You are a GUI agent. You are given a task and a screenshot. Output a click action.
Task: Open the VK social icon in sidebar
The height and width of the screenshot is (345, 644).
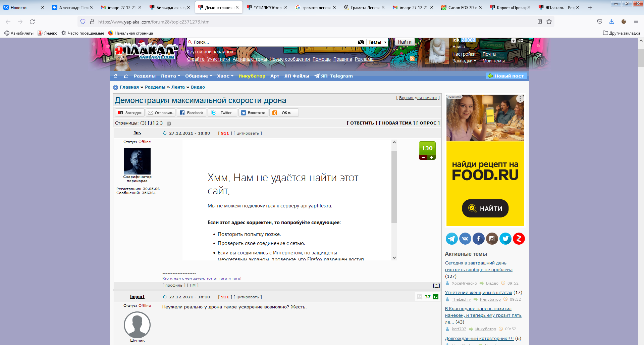[x=465, y=239]
